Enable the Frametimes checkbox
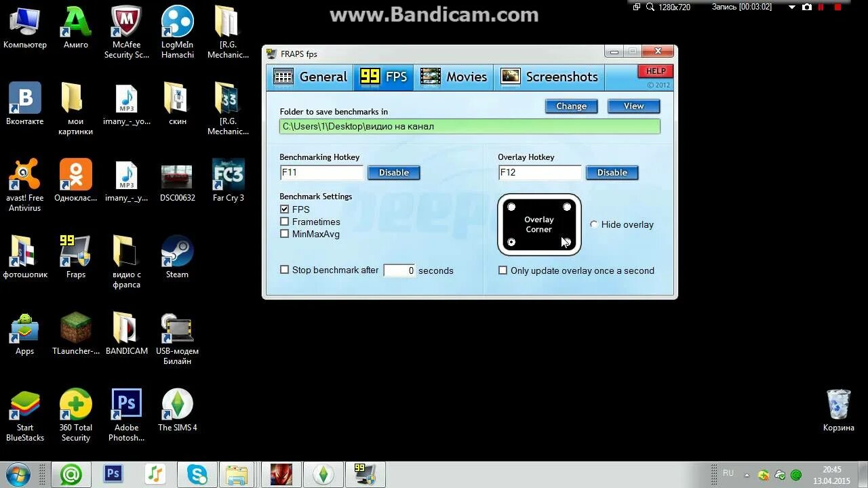The width and height of the screenshot is (868, 488). coord(285,222)
